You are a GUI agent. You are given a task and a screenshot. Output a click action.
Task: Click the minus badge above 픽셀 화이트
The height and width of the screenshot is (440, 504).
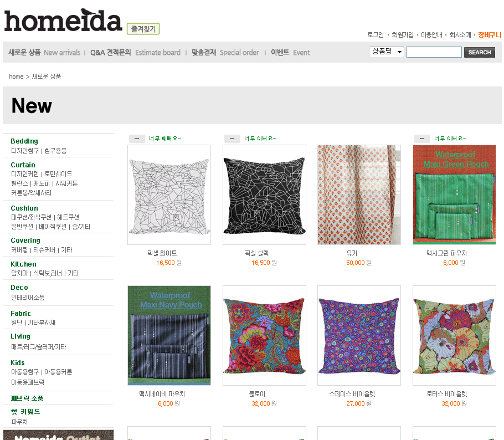click(137, 139)
